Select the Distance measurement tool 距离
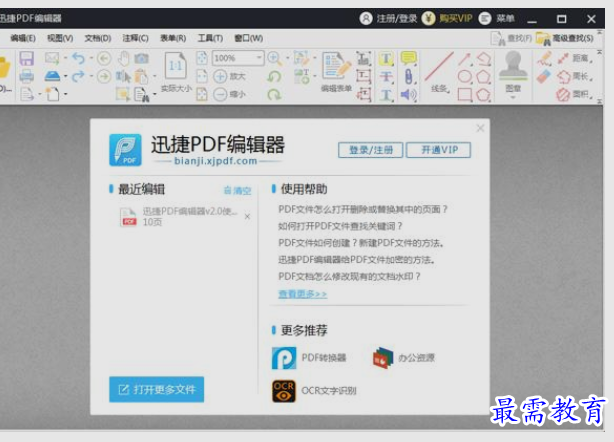This screenshot has width=614, height=442. [576, 59]
